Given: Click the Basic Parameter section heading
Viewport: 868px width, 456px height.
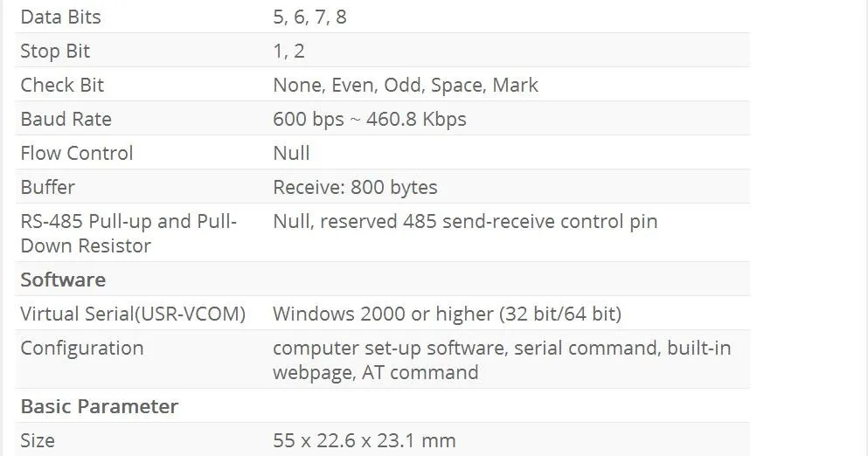Looking at the screenshot, I should click(x=99, y=406).
